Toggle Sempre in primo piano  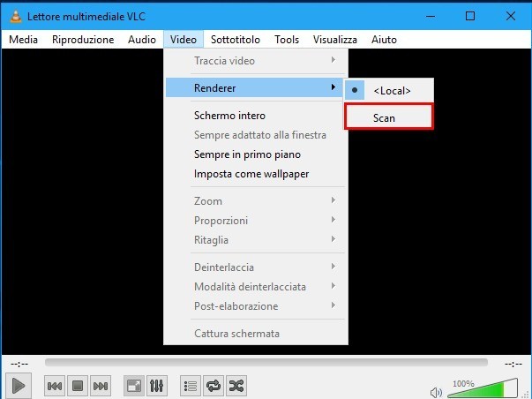pos(254,154)
